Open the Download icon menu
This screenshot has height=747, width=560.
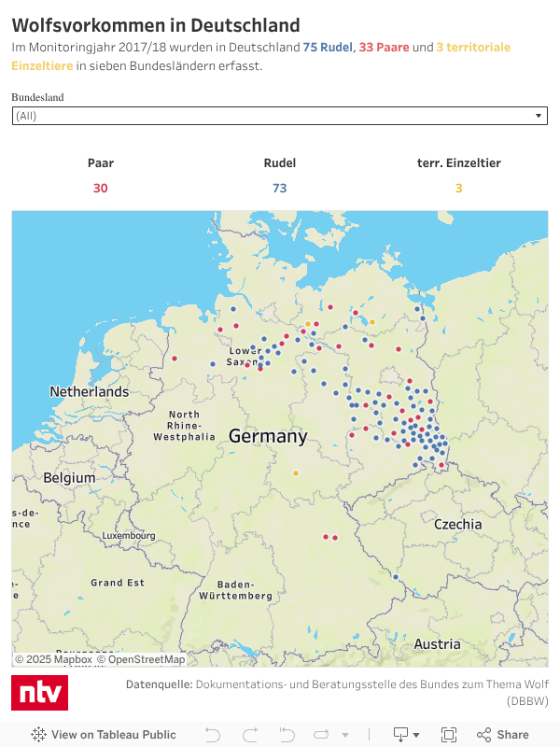[x=399, y=735]
